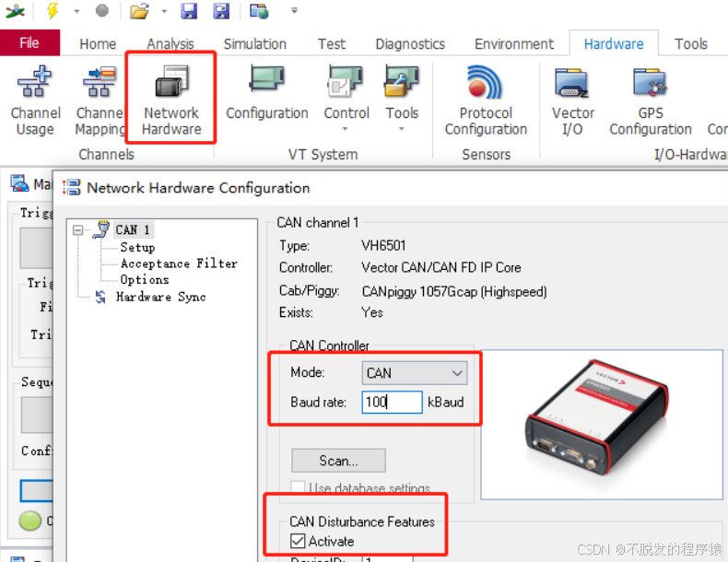728x562 pixels.
Task: Switch to the Test ribbon tab
Action: tap(332, 43)
